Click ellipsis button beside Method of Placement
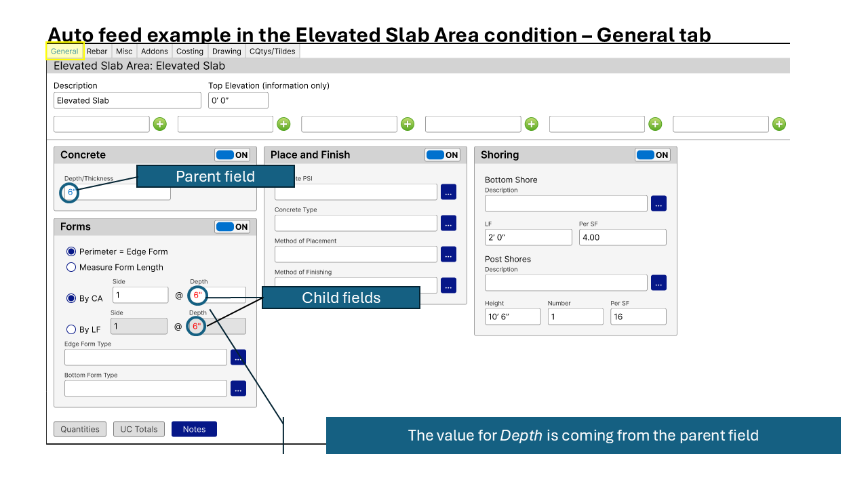Viewport: 868px width, 488px height. (x=448, y=254)
